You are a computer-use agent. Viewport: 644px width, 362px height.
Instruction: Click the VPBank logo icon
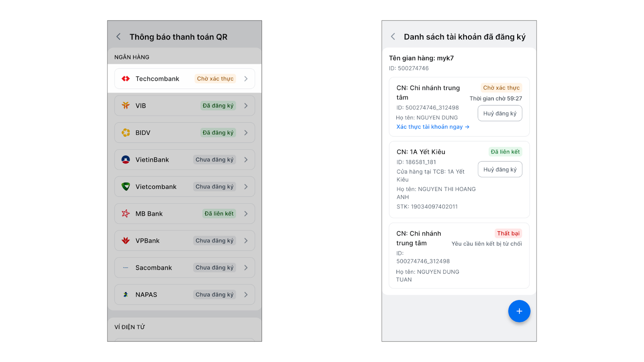coord(126,241)
